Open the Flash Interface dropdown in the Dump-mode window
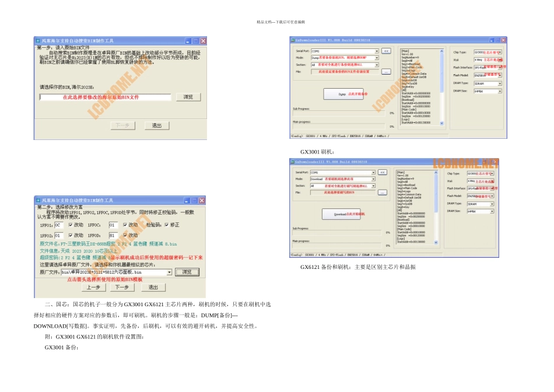 [x=500, y=68]
